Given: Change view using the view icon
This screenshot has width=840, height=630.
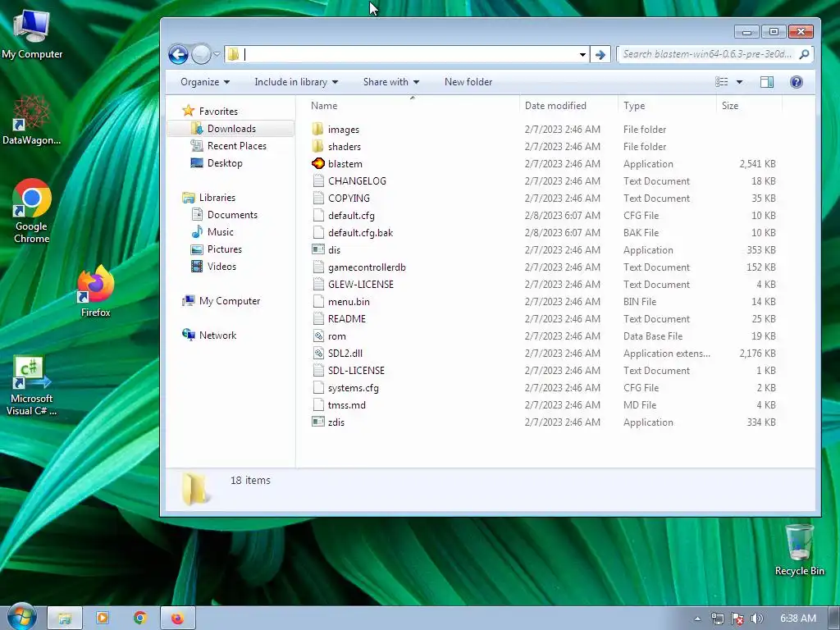Looking at the screenshot, I should pos(722,82).
